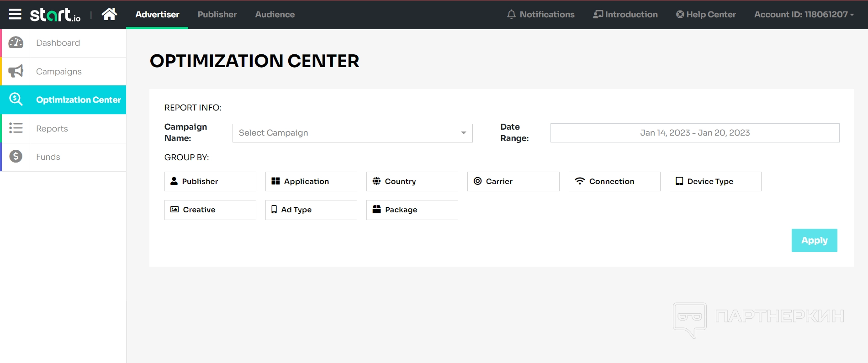The width and height of the screenshot is (868, 363).
Task: Open the Select Campaign dropdown
Action: pyautogui.click(x=352, y=133)
